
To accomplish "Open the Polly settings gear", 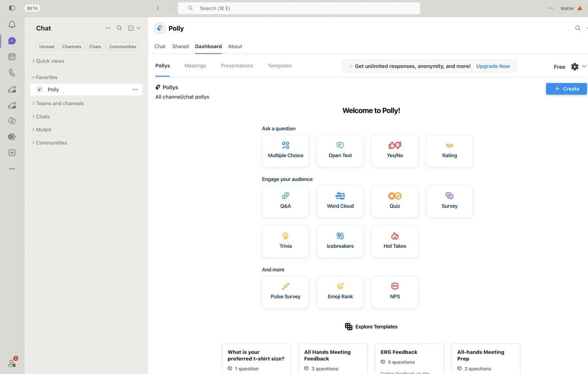I will (575, 67).
